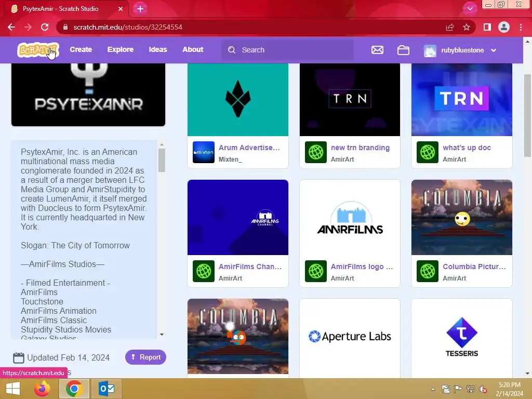Image resolution: width=532 pixels, height=399 pixels.
Task: Click the share page icon in address bar
Action: [x=450, y=27]
